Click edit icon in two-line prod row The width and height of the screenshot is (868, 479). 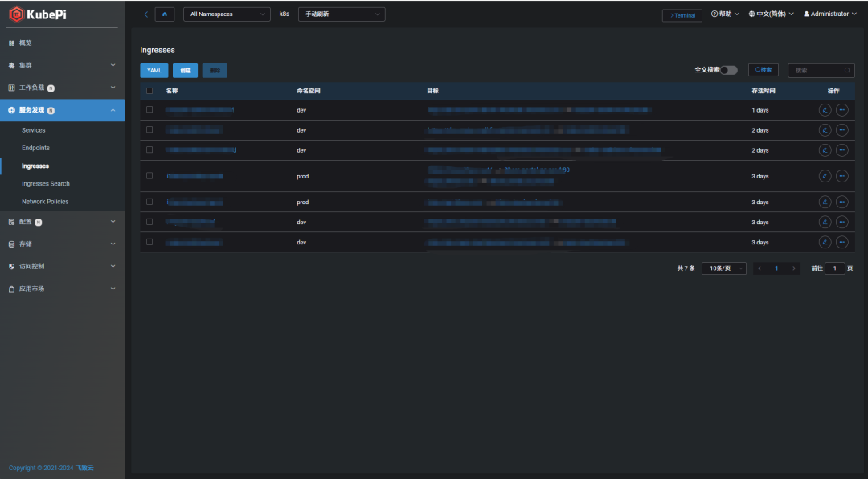click(x=825, y=176)
